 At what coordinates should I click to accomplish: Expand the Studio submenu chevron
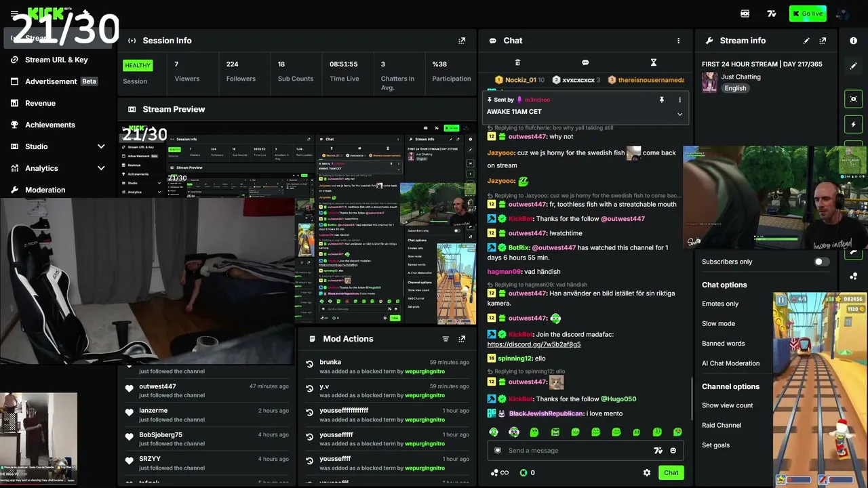(x=101, y=146)
